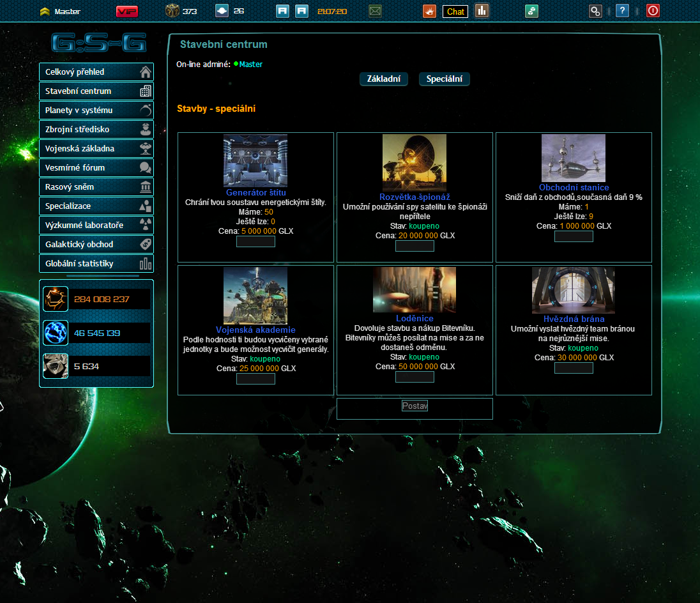The width and height of the screenshot is (700, 603).
Task: Open Stavební centrum menu item
Action: (x=96, y=91)
